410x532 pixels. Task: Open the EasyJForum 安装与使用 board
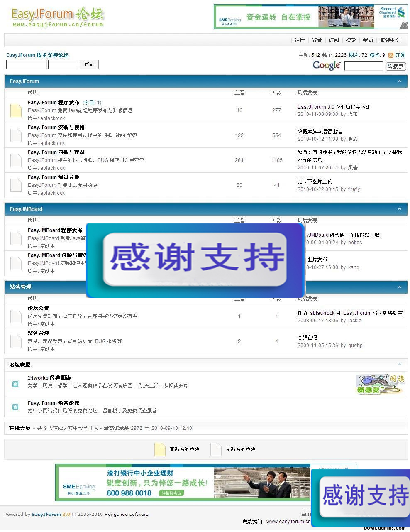(56, 127)
